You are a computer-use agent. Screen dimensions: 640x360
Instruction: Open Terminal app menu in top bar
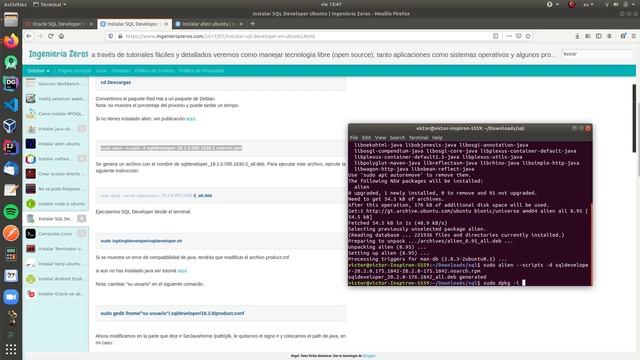49,4
